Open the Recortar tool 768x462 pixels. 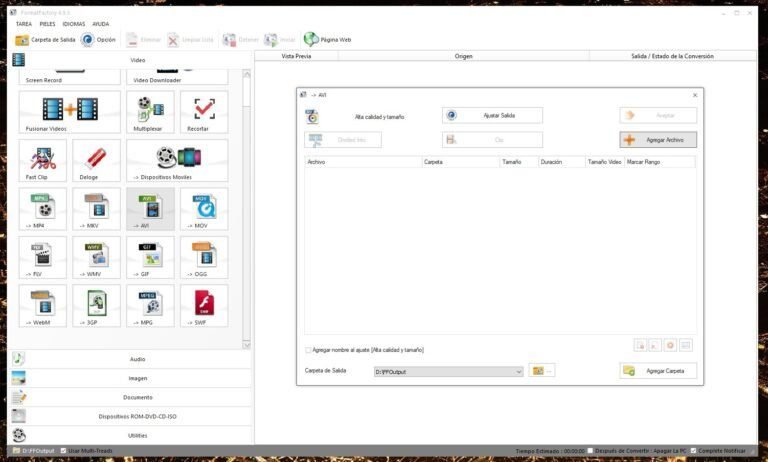204,112
